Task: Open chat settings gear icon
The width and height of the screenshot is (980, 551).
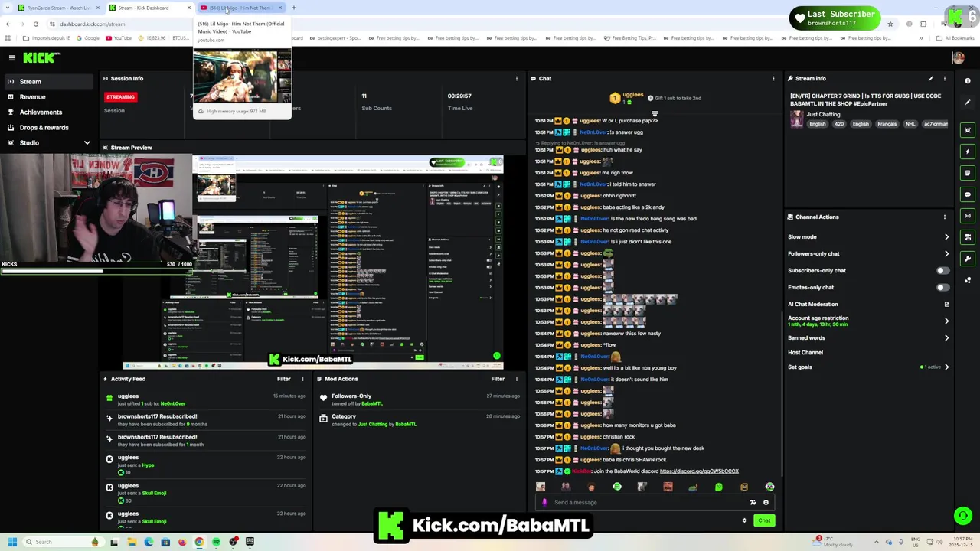Action: 744,520
